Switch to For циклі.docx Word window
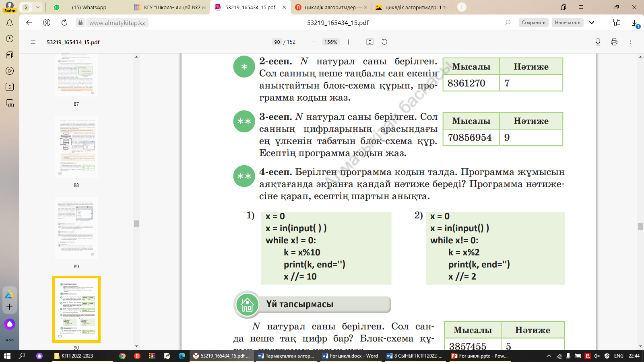Image resolution: width=644 pixels, height=362 pixels. click(351, 356)
